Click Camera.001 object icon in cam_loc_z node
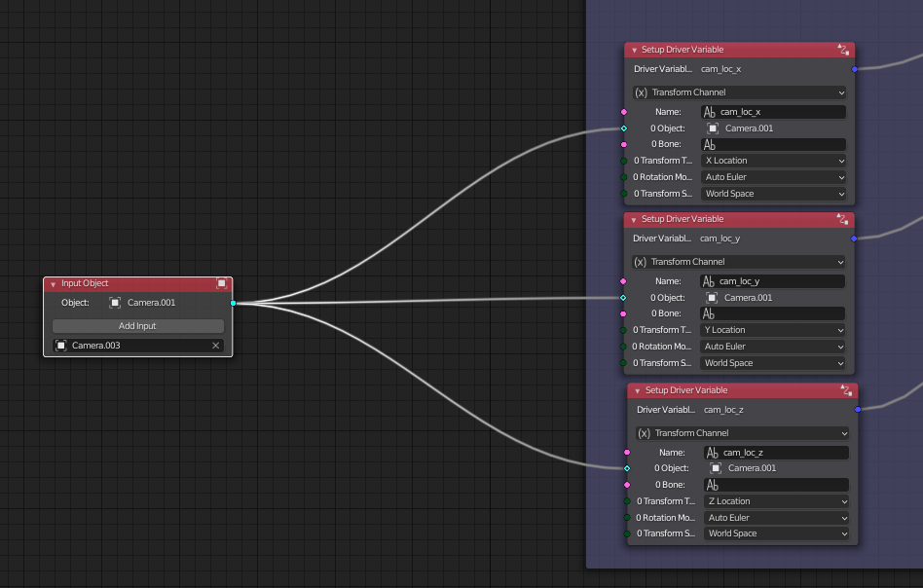Screen dimensions: 923x588 coord(716,468)
